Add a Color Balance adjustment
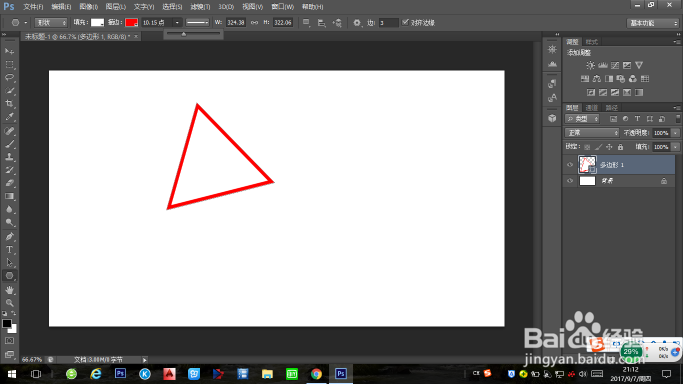Screen dimensions: 683x384 pos(597,79)
